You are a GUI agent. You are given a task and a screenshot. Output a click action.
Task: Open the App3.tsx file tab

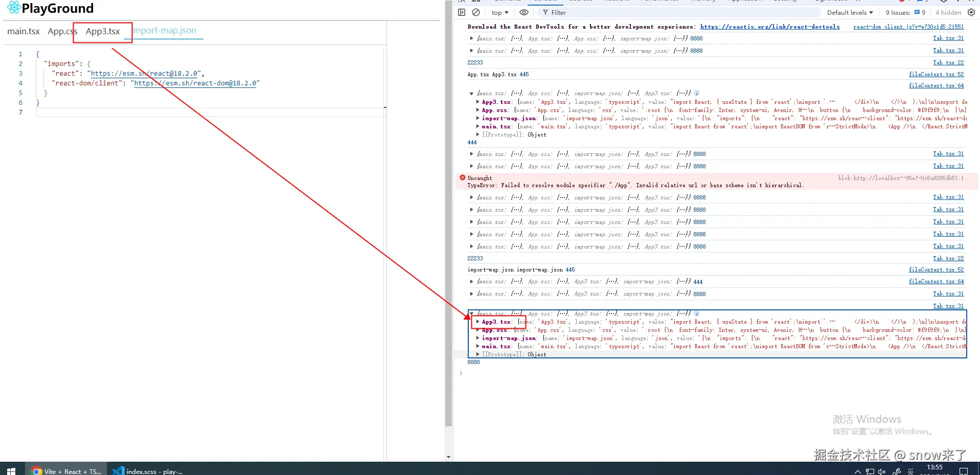[x=103, y=31]
